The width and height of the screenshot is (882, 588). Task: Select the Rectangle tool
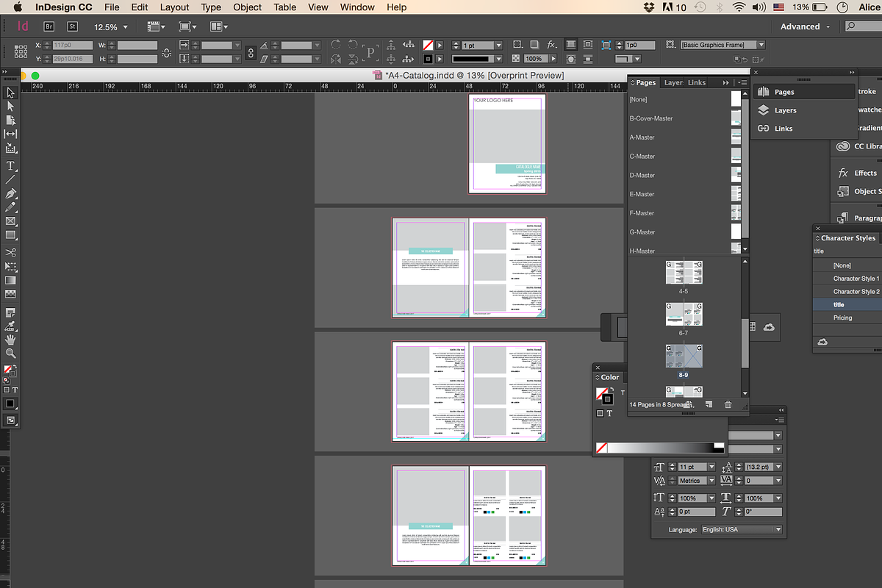point(10,235)
